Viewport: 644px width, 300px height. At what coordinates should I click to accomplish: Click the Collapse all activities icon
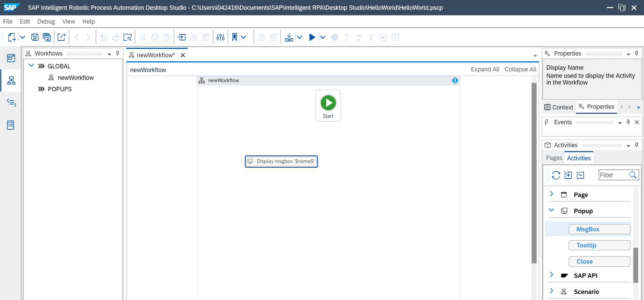pyautogui.click(x=580, y=175)
